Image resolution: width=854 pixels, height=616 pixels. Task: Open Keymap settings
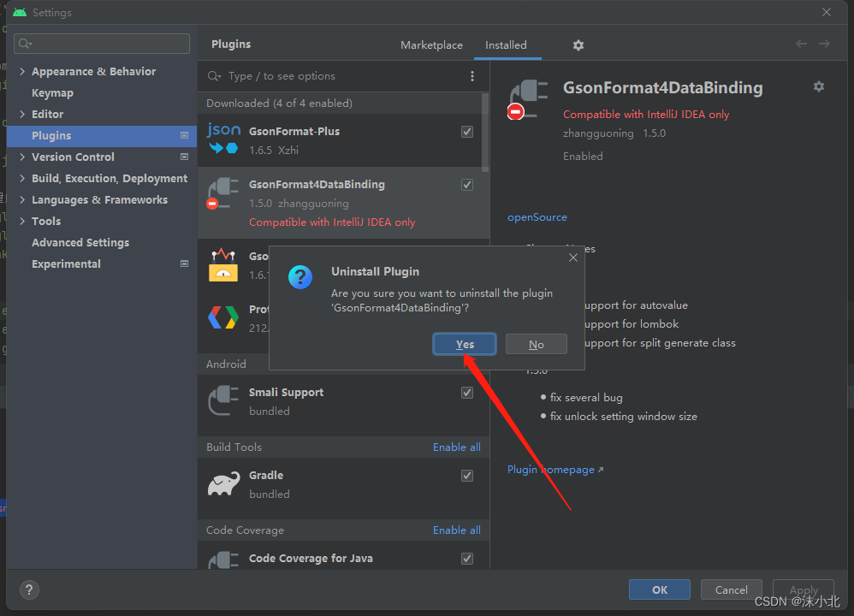coord(52,92)
